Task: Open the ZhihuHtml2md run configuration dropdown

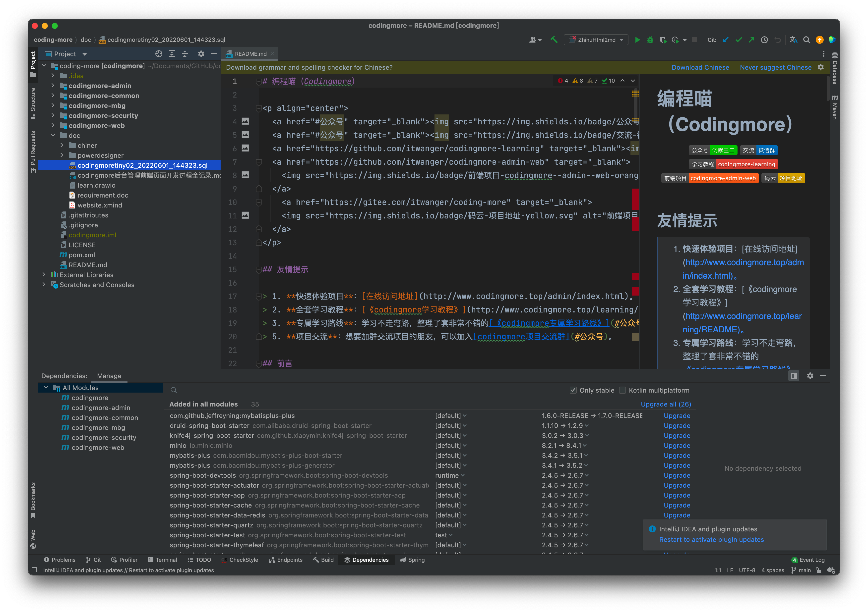Action: point(596,40)
